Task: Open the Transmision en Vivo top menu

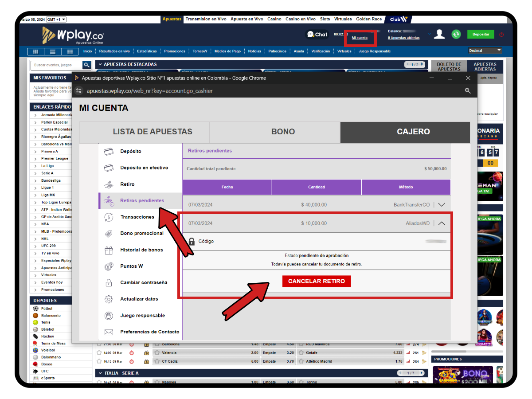Action: (206, 19)
